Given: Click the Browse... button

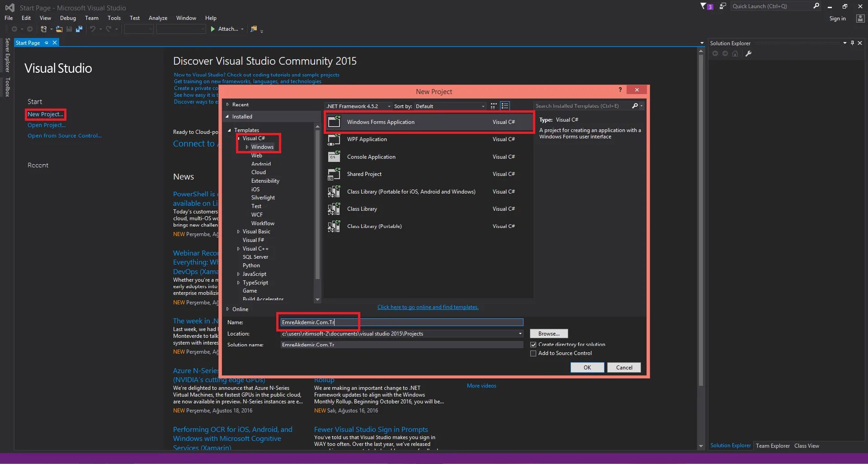Looking at the screenshot, I should tap(549, 334).
